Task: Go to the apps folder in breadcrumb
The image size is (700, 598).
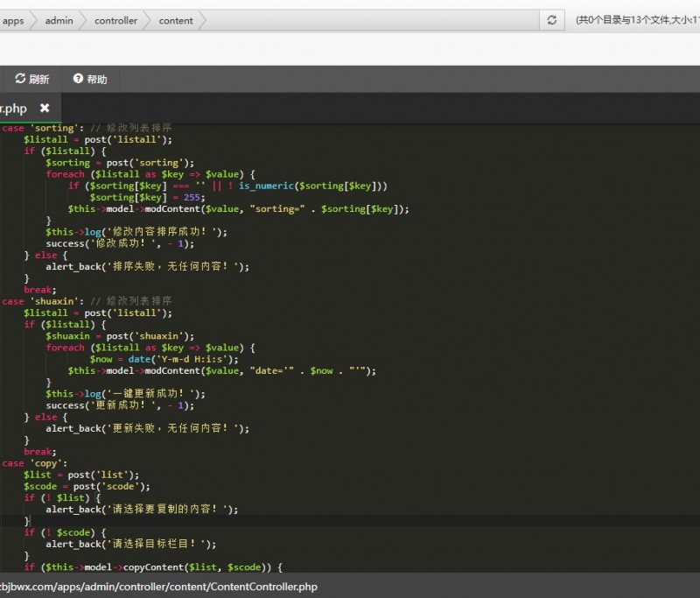Action: point(13,20)
